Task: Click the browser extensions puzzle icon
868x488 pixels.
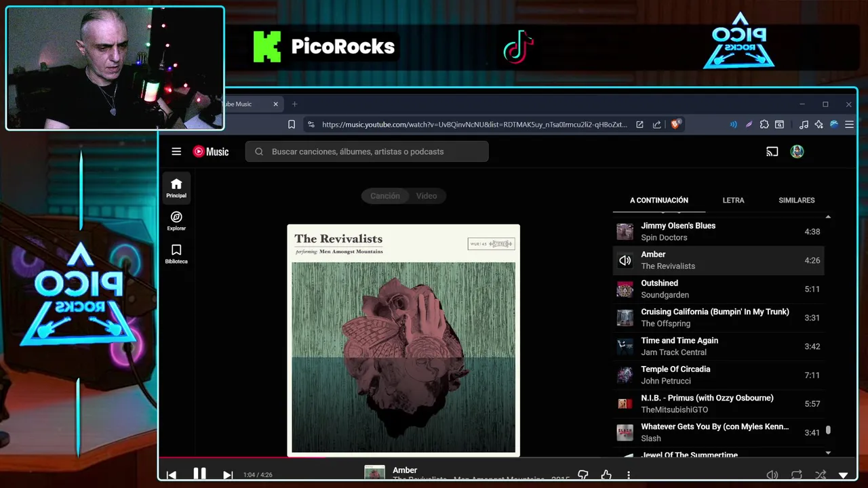Action: (x=764, y=125)
